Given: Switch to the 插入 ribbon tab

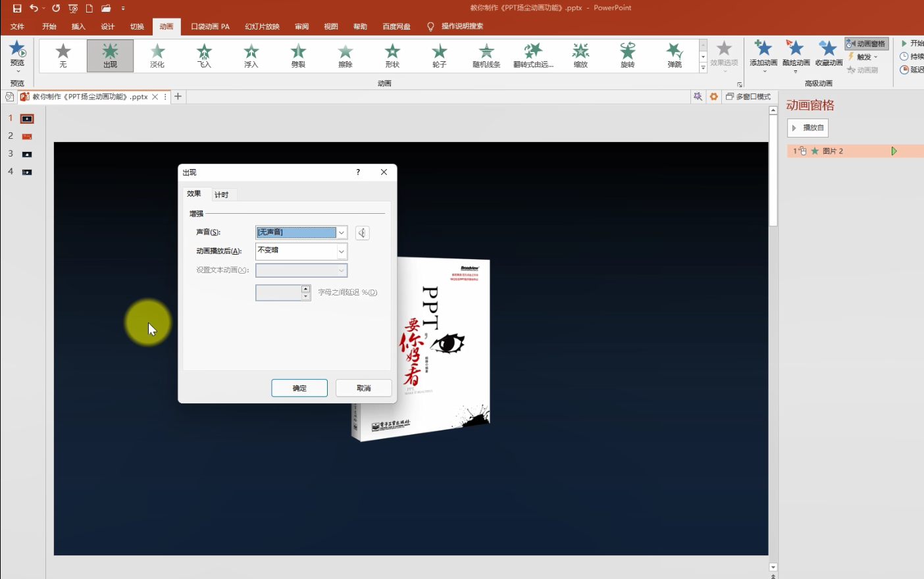Looking at the screenshot, I should [x=78, y=26].
